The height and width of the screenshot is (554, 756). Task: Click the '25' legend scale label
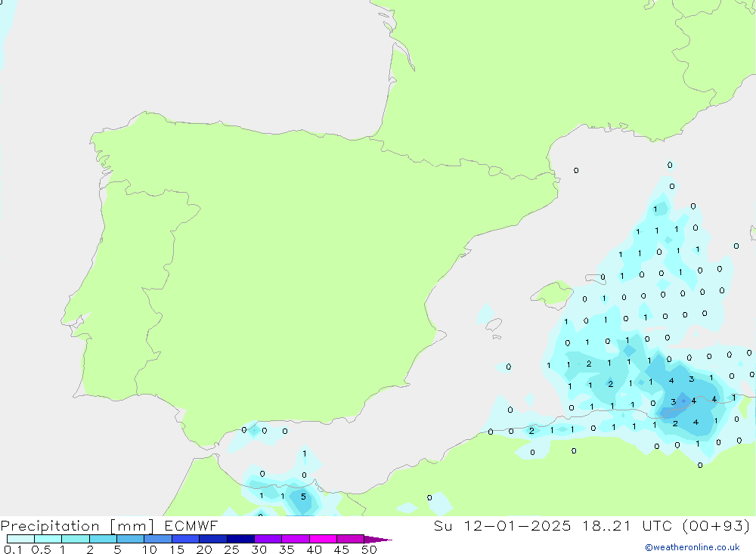(232, 549)
